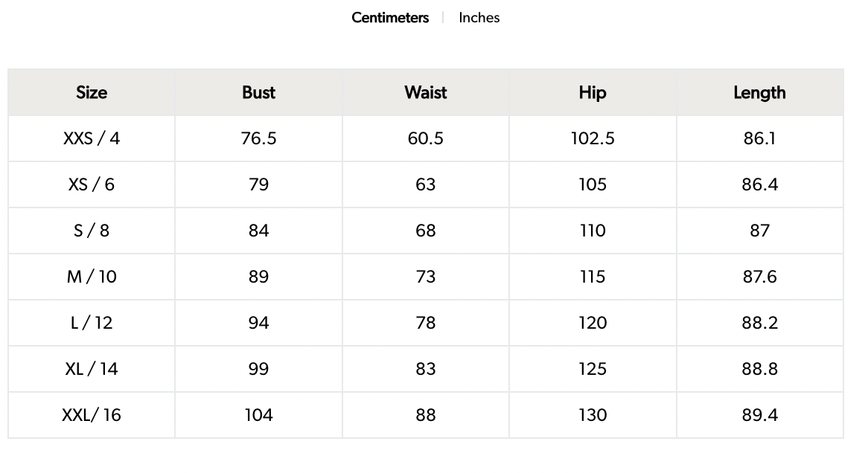This screenshot has height=473, width=868.
Task: Select the Centimeters unit tab
Action: click(x=390, y=18)
